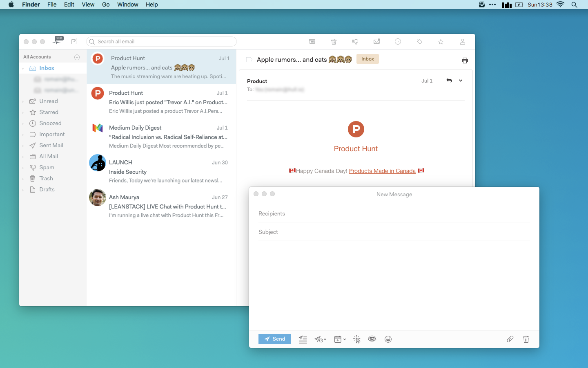
Task: Toggle the important marker beside email subject
Action: [x=249, y=60]
